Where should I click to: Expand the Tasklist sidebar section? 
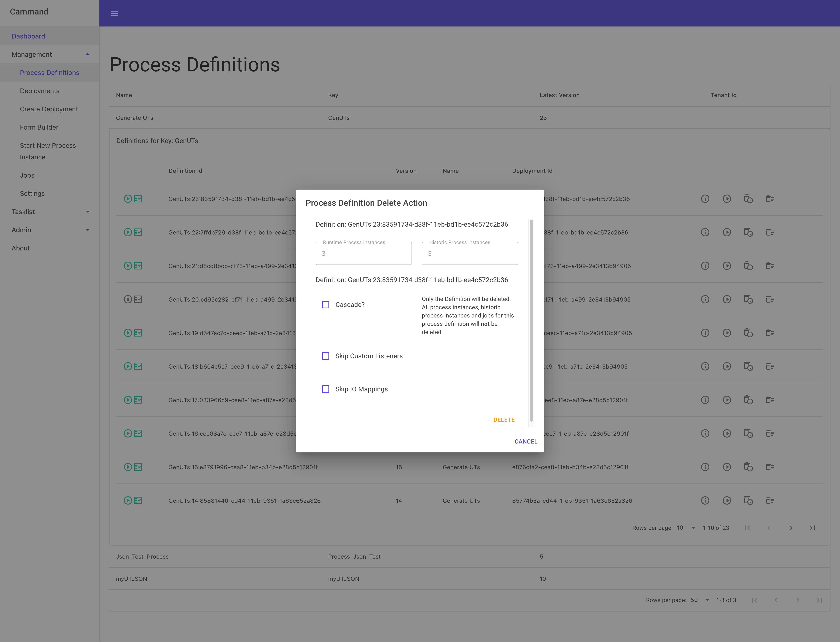tap(88, 212)
